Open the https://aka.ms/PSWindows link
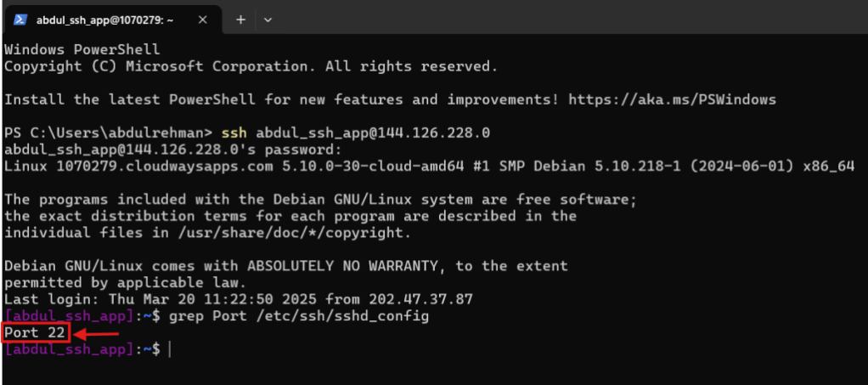Viewport: 868px width, 385px height. click(x=672, y=99)
